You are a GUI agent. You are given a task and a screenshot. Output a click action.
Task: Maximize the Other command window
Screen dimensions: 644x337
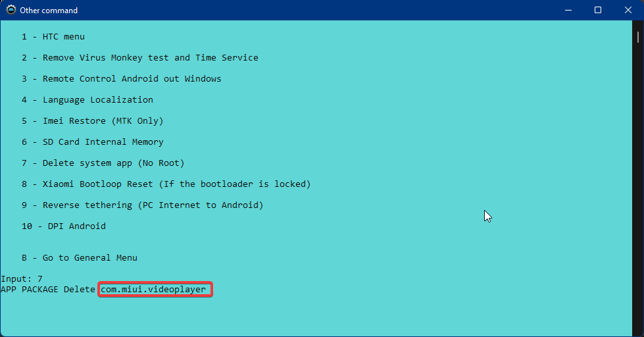(x=598, y=10)
